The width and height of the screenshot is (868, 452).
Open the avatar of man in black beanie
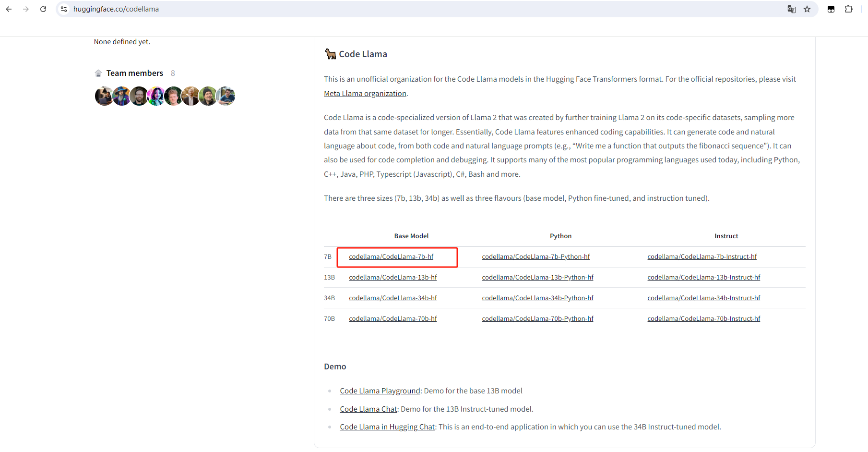[208, 96]
